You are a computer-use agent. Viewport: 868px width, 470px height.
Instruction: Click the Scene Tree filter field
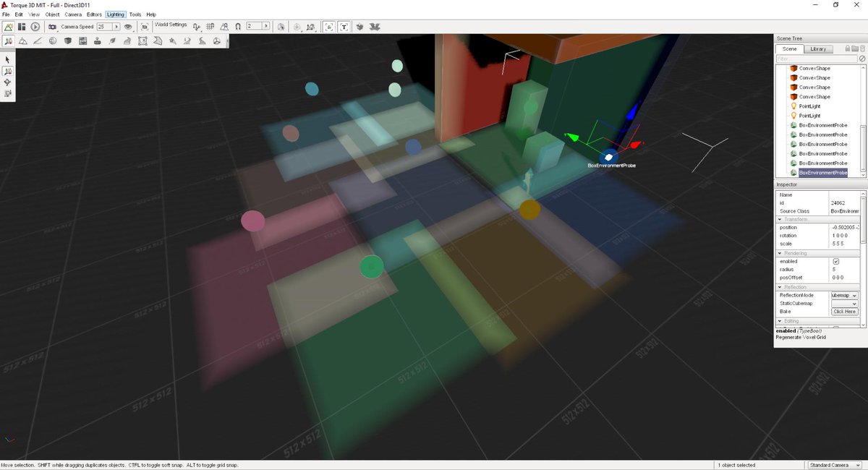tap(817, 59)
